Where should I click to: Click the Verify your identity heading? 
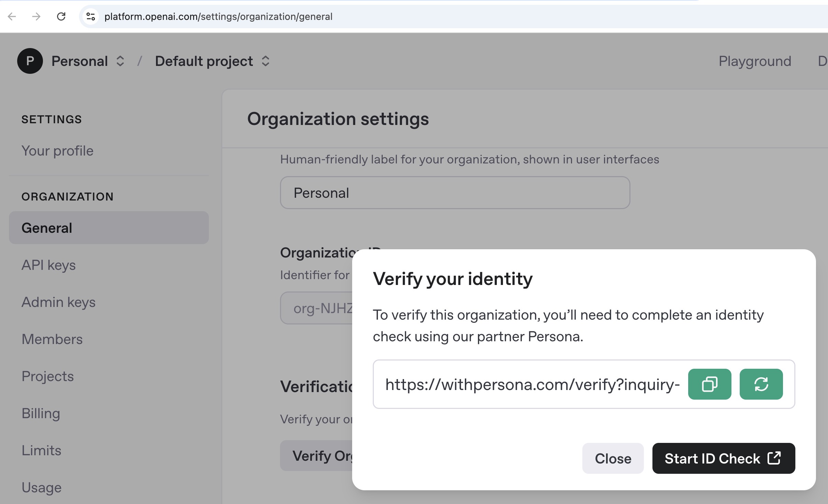452,279
